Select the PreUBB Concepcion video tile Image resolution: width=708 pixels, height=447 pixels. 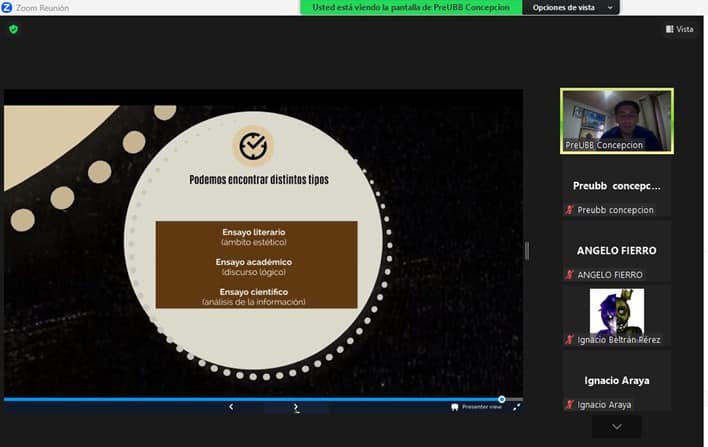tap(616, 120)
